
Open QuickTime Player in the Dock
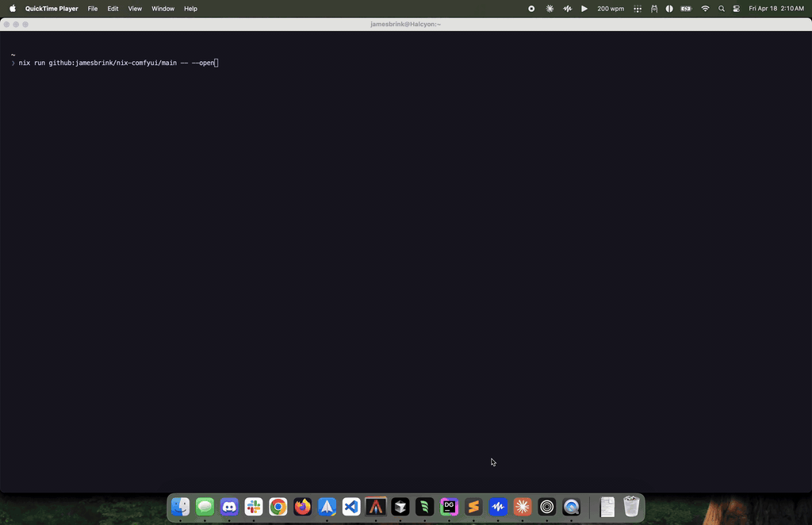[571, 507]
